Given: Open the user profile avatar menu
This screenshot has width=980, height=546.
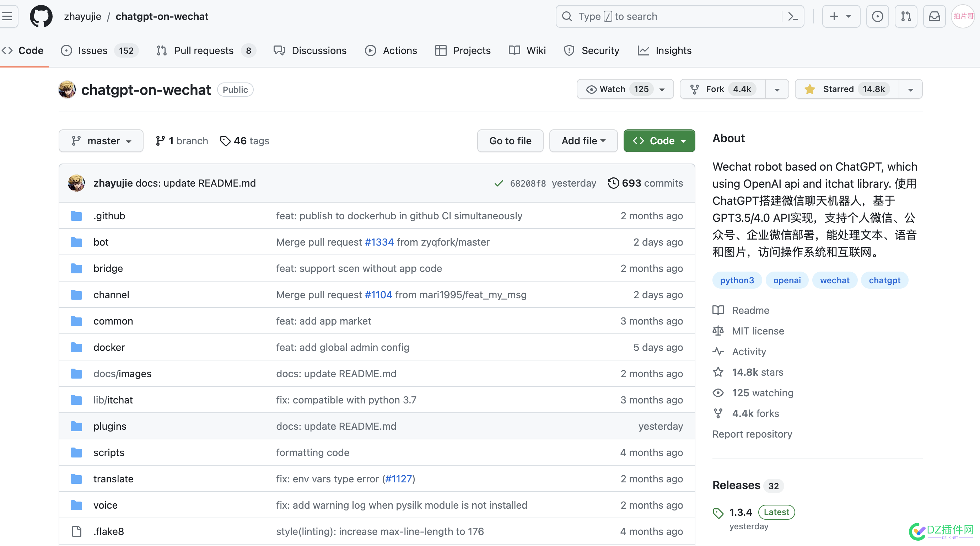Looking at the screenshot, I should point(963,16).
